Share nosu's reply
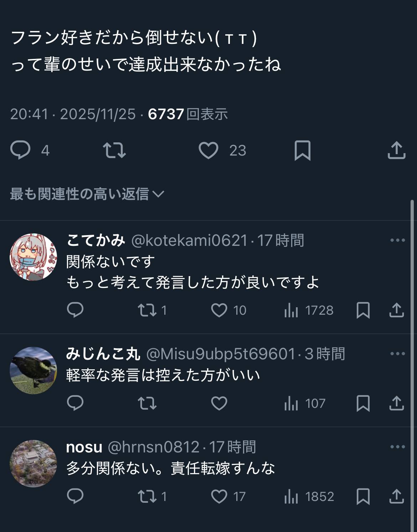Viewport: 417px width, 532px height. point(396,496)
